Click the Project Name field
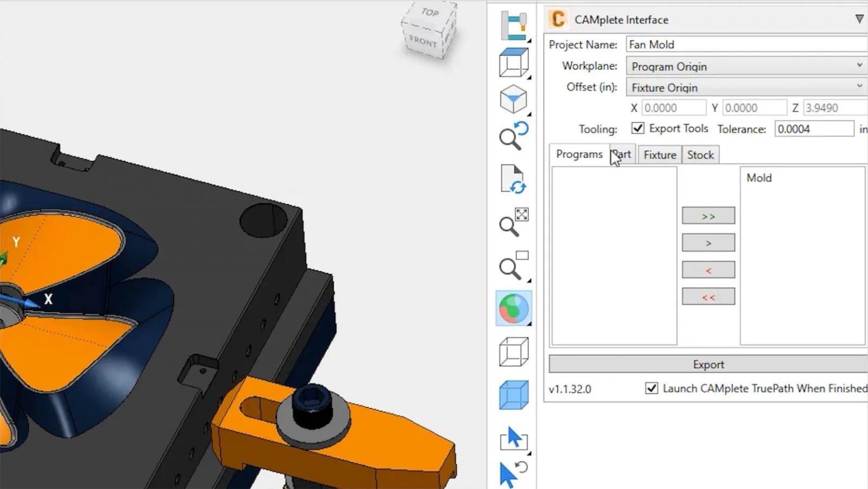The image size is (868, 489). [747, 45]
